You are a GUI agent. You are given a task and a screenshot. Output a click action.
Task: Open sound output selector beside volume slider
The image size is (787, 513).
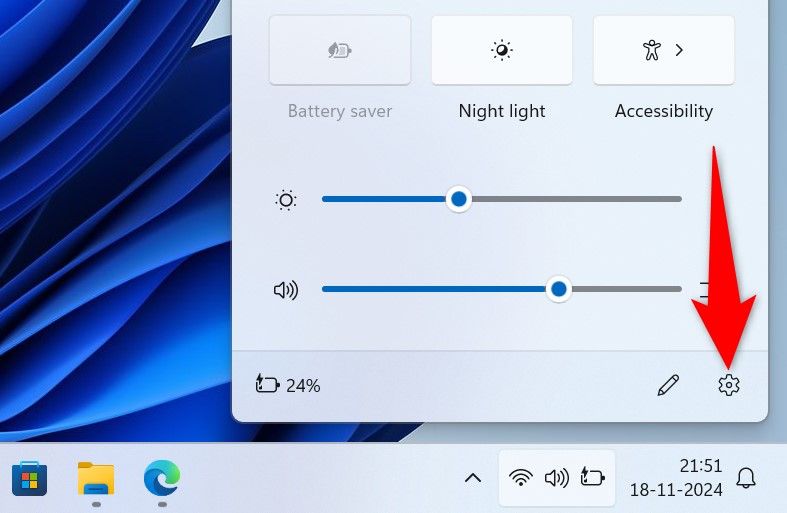coord(706,290)
